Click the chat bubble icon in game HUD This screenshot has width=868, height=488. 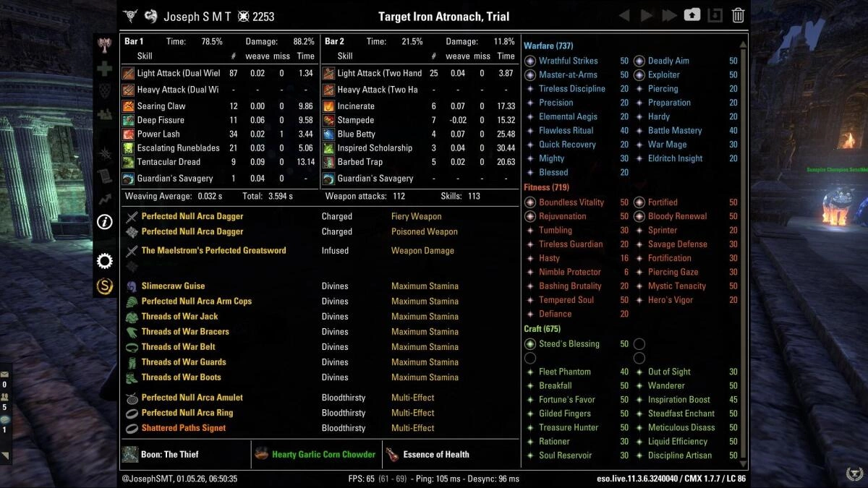coord(4,419)
